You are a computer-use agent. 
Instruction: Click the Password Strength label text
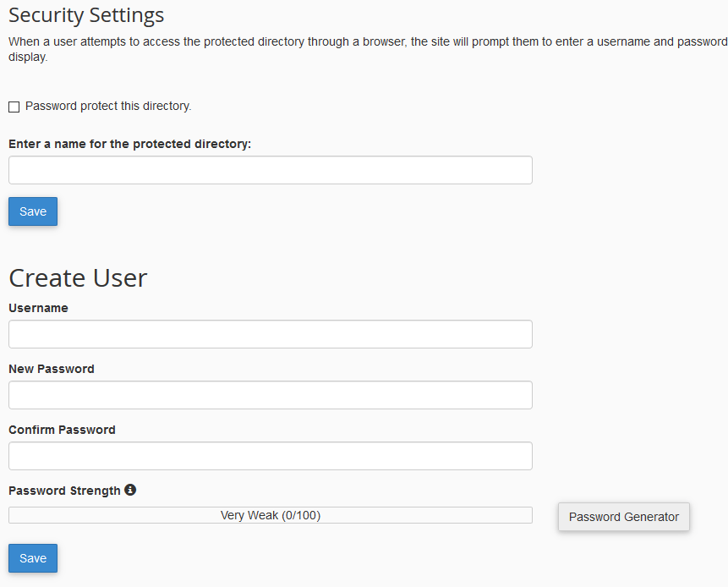click(64, 491)
